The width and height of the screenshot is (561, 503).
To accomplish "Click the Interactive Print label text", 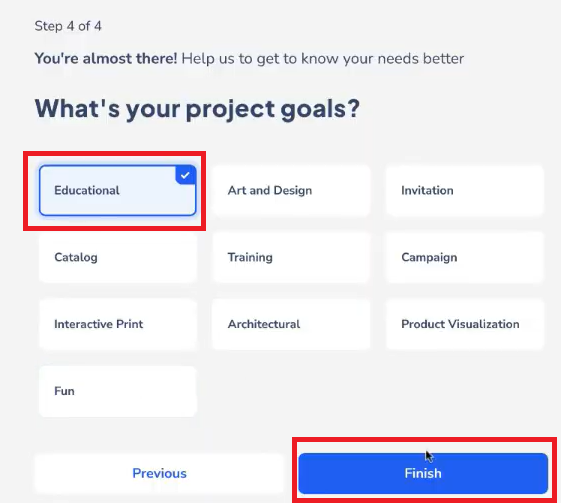I will 99,324.
